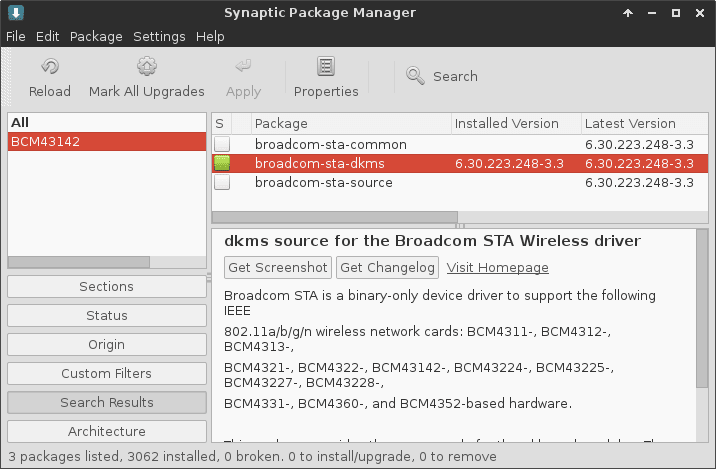Click the Search magnifier icon
This screenshot has height=469, width=716.
pos(415,76)
